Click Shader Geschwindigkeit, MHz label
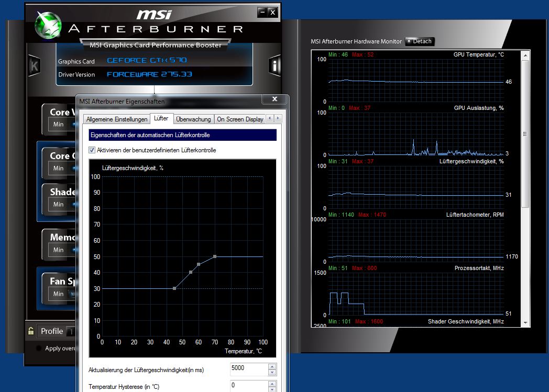This screenshot has width=549, height=392. click(x=466, y=321)
